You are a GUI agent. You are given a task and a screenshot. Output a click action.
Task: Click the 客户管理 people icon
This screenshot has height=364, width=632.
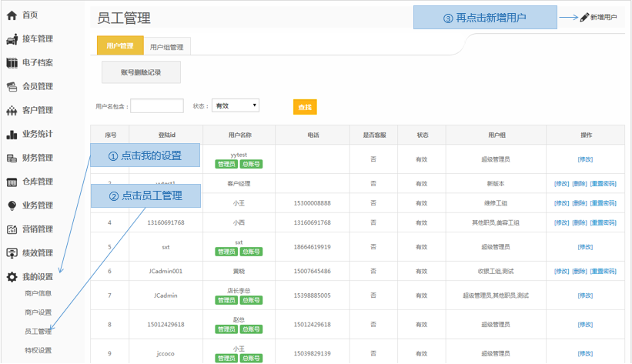click(x=12, y=111)
